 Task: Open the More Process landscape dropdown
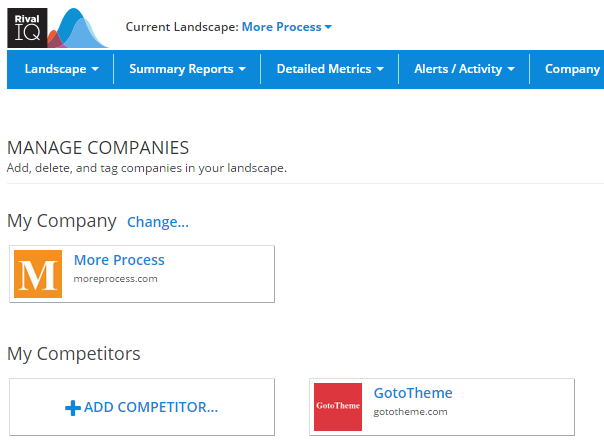(x=286, y=27)
